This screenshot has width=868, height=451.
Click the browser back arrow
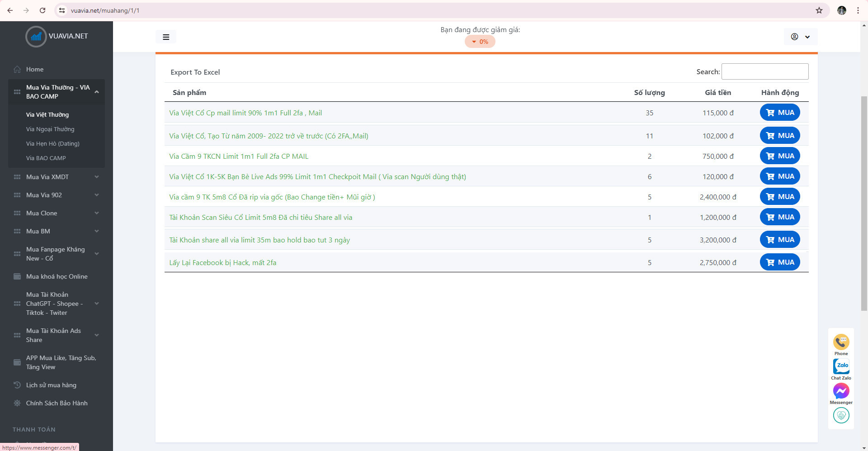(10, 10)
